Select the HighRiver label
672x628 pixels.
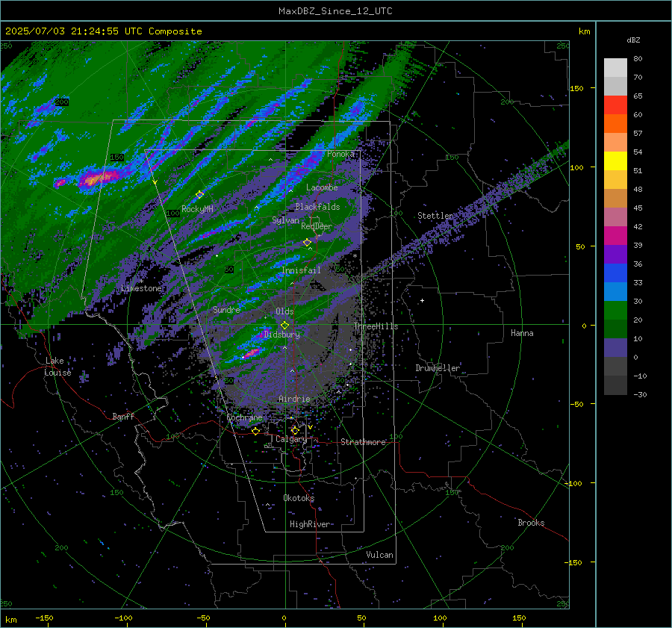point(310,524)
